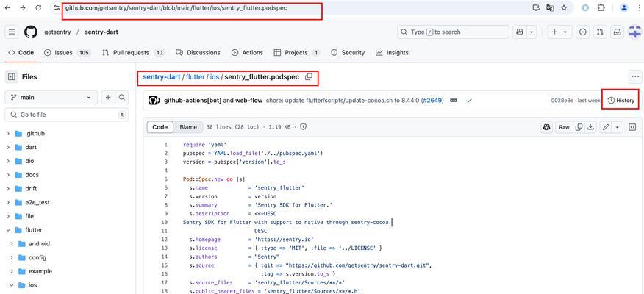Open the create new plus dropdown
The height and width of the screenshot is (294, 644).
click(x=559, y=32)
